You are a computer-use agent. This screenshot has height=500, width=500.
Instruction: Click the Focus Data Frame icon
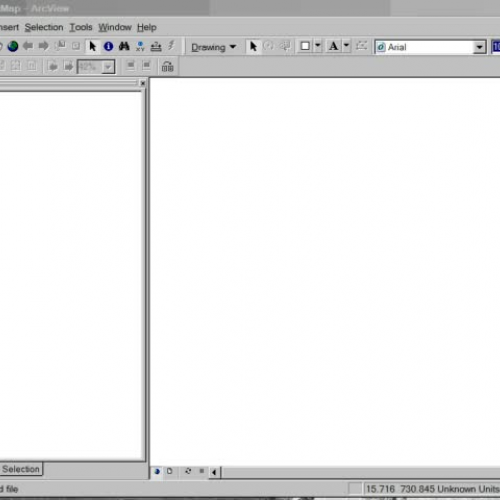(x=146, y=66)
